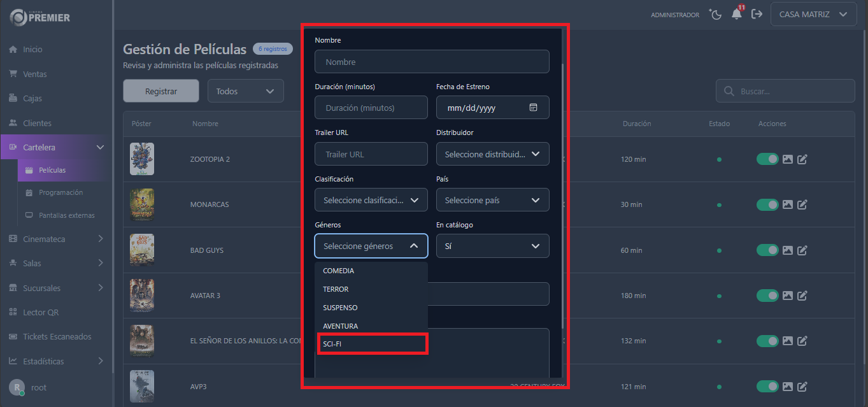The width and height of the screenshot is (868, 407).
Task: Toggle the AVP3 active switch
Action: tap(767, 387)
